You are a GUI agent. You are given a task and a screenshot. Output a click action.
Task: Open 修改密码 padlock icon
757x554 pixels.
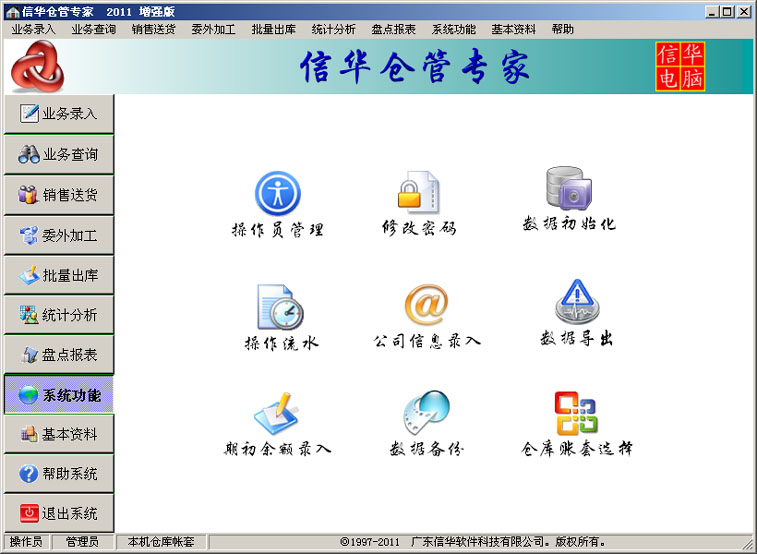point(419,192)
